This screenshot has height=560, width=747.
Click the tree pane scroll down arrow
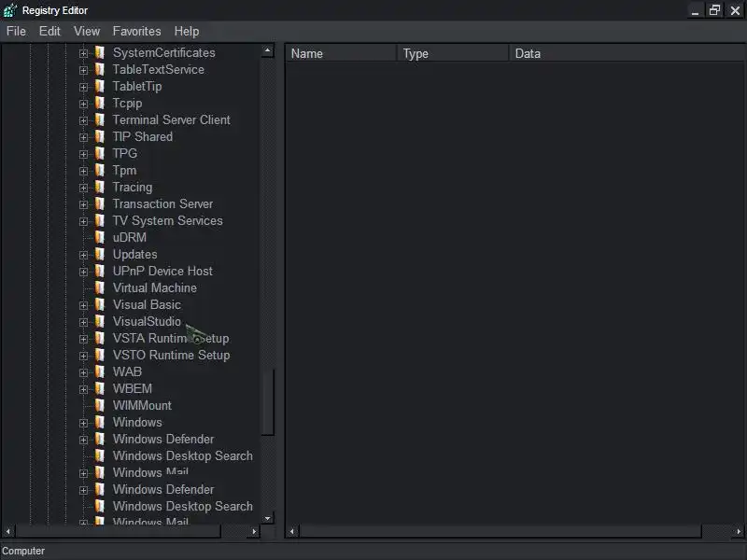click(x=267, y=518)
